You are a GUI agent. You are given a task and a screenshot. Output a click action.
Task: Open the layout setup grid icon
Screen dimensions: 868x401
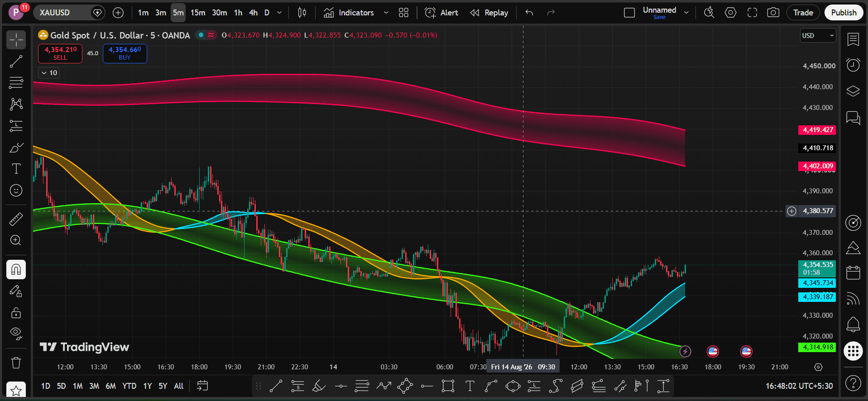[403, 13]
